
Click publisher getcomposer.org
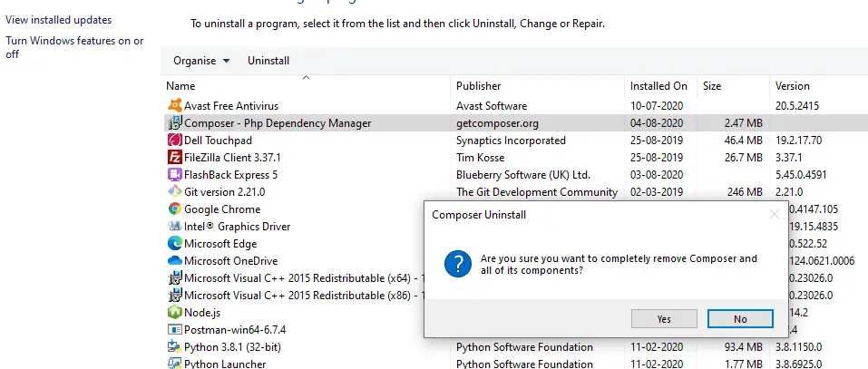pyautogui.click(x=497, y=122)
